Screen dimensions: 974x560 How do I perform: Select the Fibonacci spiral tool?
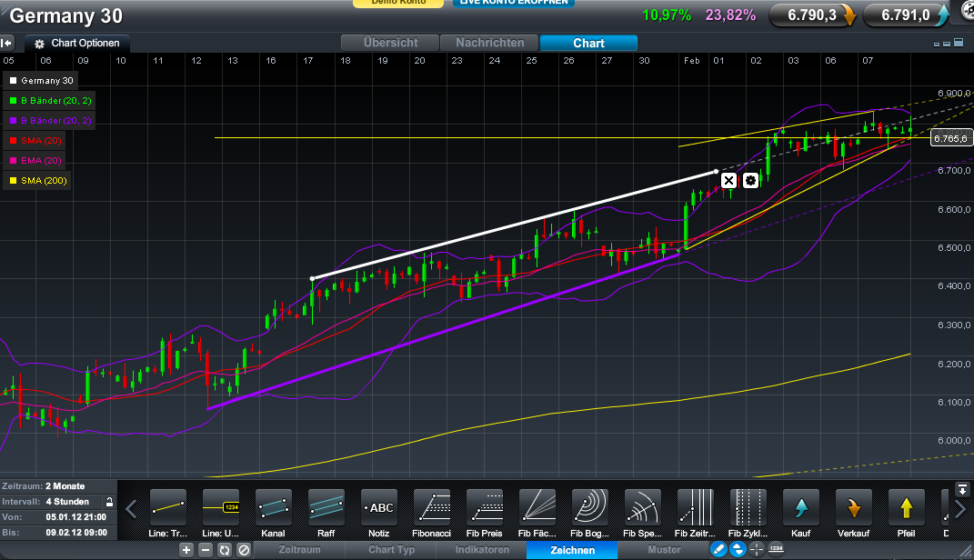(x=642, y=513)
